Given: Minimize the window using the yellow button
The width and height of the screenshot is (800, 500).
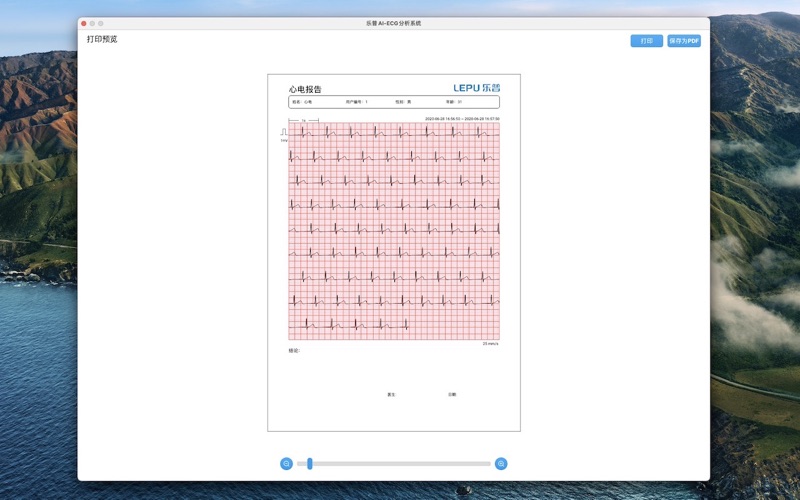Looking at the screenshot, I should click(92, 23).
